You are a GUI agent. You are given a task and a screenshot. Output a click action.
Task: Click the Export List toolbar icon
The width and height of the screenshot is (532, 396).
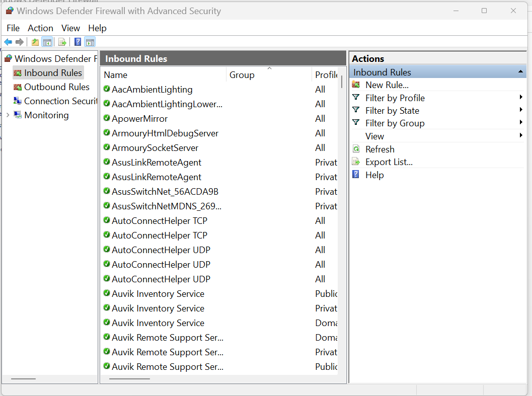tap(62, 42)
